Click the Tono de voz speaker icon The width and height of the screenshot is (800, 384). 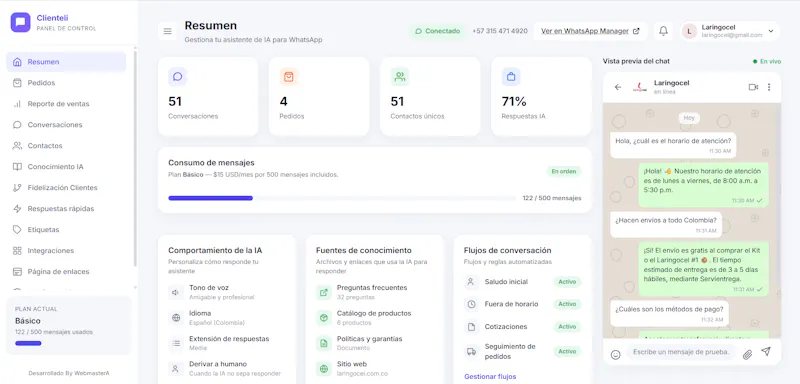tap(176, 292)
